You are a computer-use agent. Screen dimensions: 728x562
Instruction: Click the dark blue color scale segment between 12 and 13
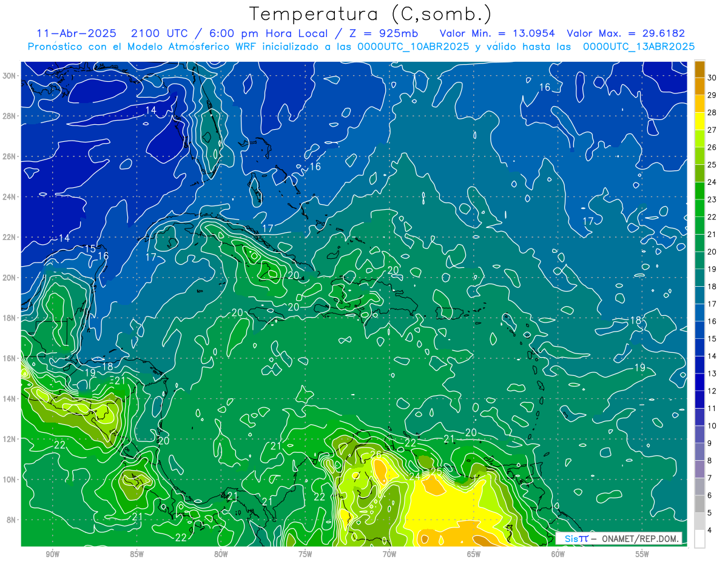[x=699, y=383]
